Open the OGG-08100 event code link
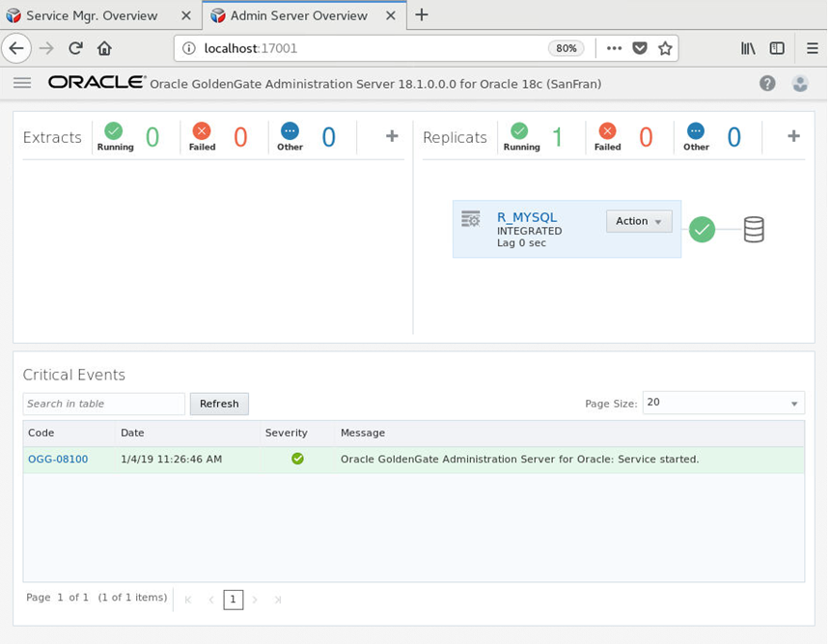 pos(58,460)
